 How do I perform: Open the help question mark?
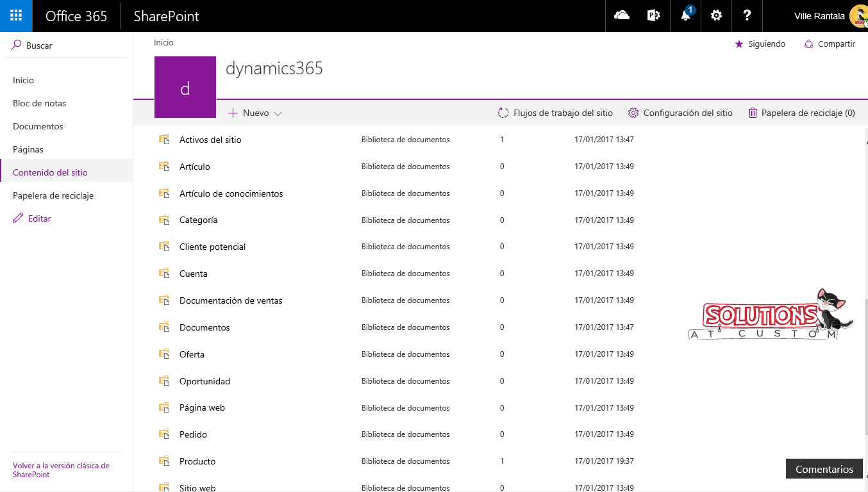747,16
